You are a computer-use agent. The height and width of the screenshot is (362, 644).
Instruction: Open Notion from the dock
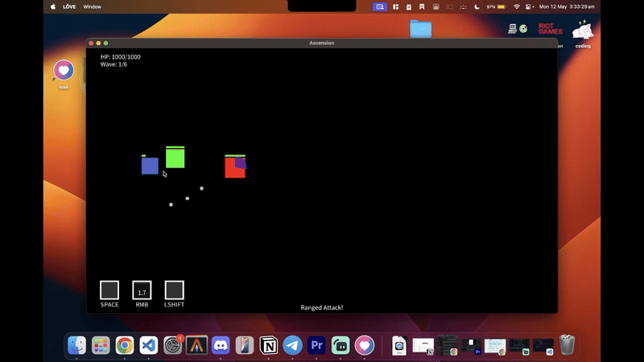click(268, 345)
